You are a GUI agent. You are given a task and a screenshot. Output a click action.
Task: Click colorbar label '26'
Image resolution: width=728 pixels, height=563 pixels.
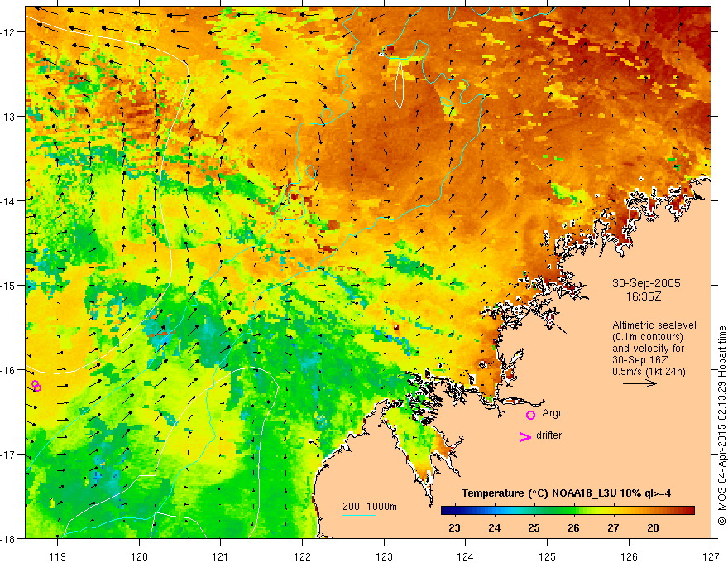coord(574,527)
